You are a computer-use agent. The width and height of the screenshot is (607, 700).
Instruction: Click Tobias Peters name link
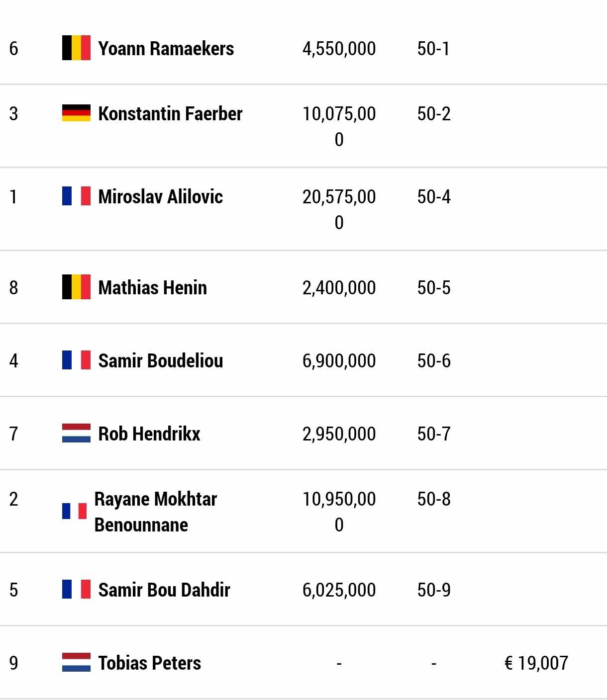coord(150,663)
